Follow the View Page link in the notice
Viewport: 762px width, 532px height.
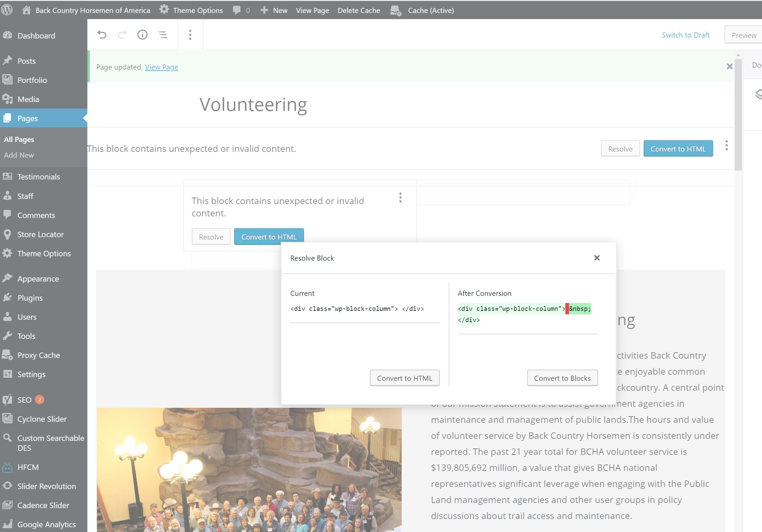coord(161,67)
